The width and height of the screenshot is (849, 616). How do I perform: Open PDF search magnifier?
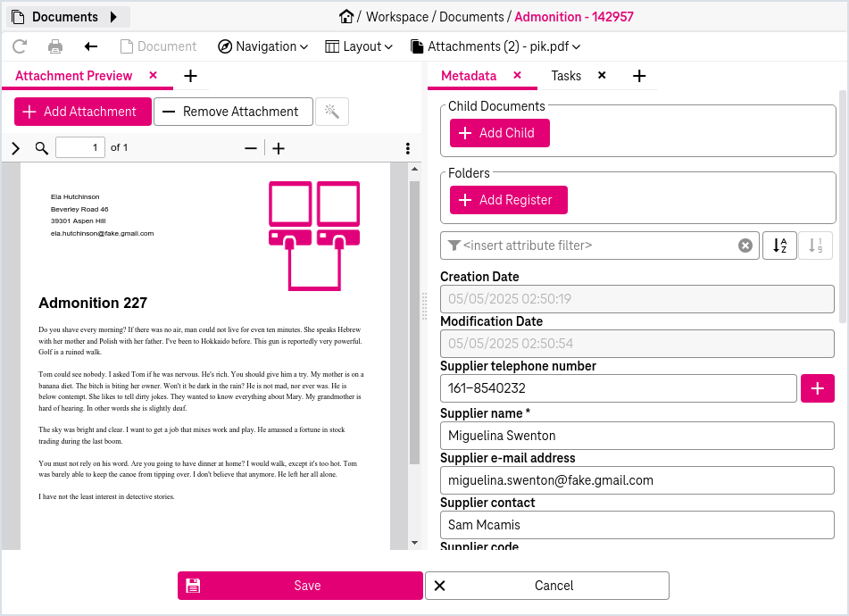(x=42, y=148)
